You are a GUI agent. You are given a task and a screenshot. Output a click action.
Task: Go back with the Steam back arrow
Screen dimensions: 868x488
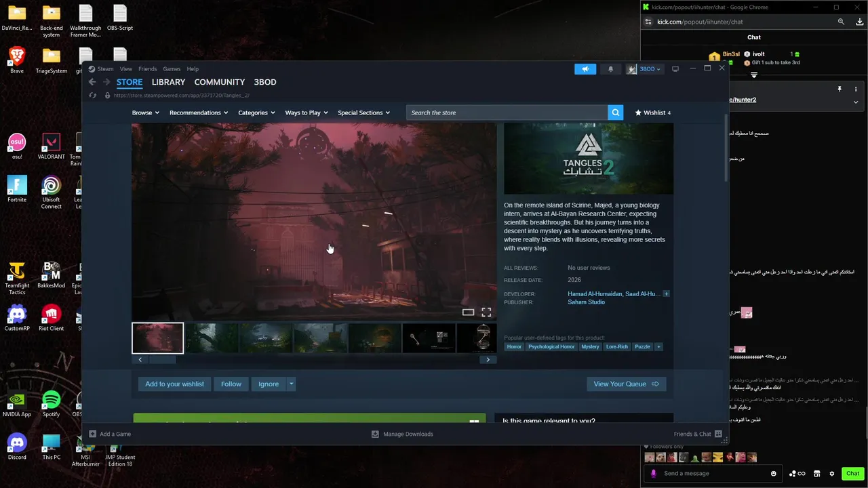[x=92, y=82]
